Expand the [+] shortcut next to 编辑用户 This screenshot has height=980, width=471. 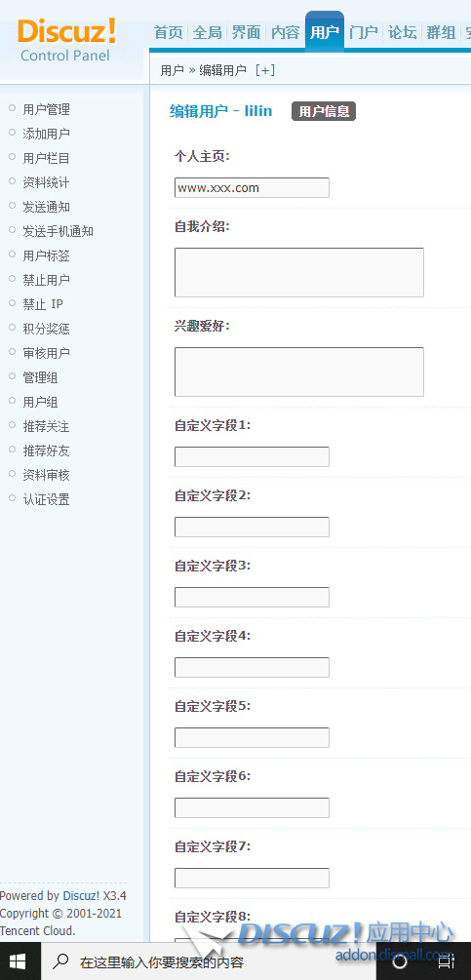(265, 70)
